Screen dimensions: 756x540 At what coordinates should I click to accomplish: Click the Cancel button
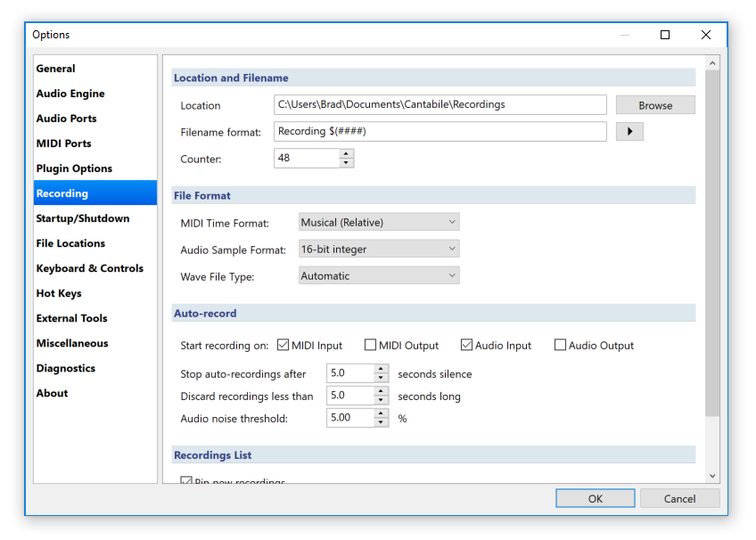(x=680, y=499)
